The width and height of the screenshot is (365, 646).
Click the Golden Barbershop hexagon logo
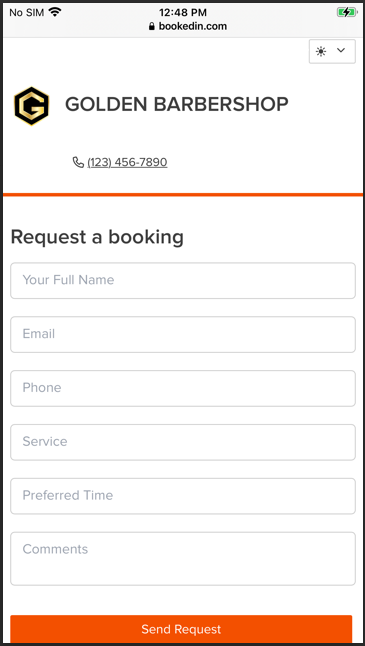(x=32, y=106)
